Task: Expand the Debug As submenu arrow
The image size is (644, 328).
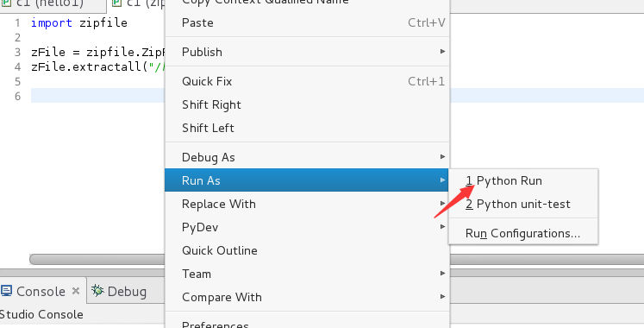Action: point(442,157)
